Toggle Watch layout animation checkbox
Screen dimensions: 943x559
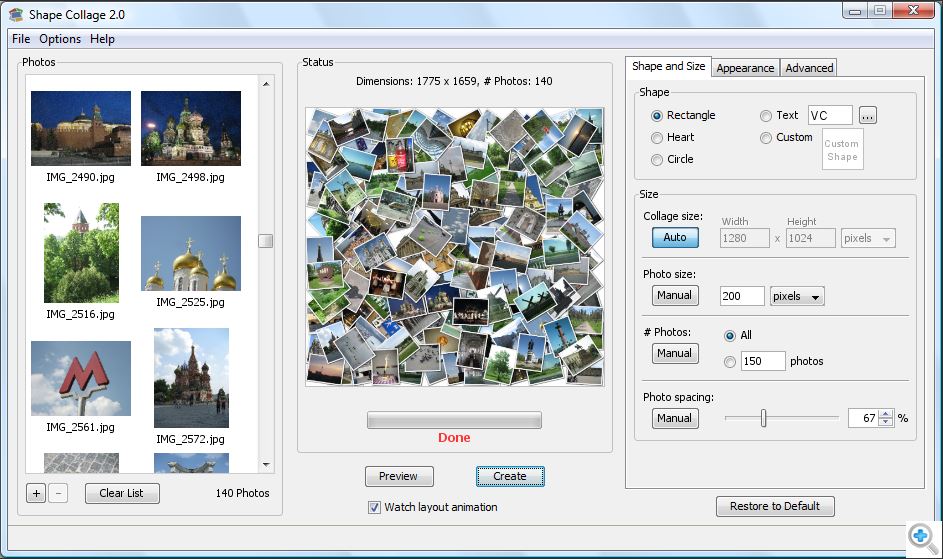coord(374,507)
